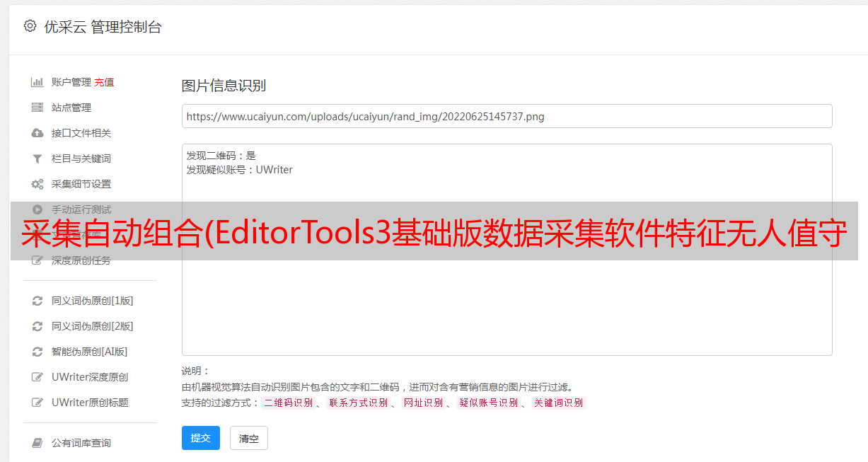Click the server icon for 站点管理
The height and width of the screenshot is (462, 868).
(37, 108)
